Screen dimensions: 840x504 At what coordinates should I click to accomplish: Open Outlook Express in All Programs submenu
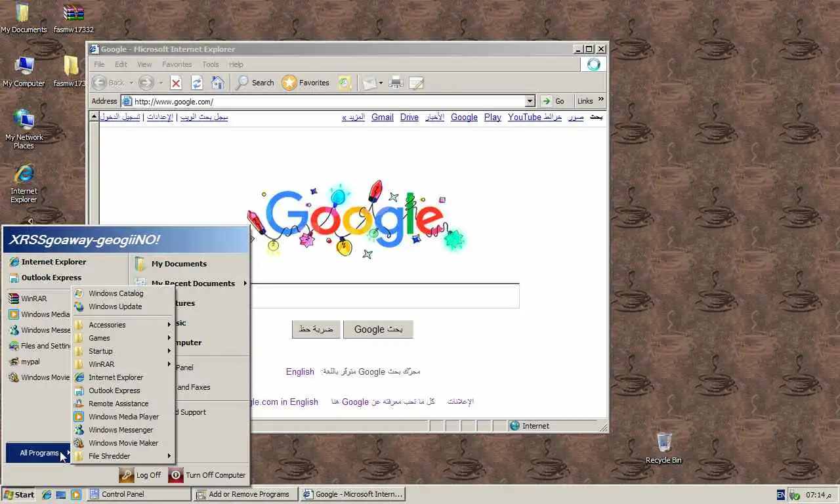coord(122,390)
